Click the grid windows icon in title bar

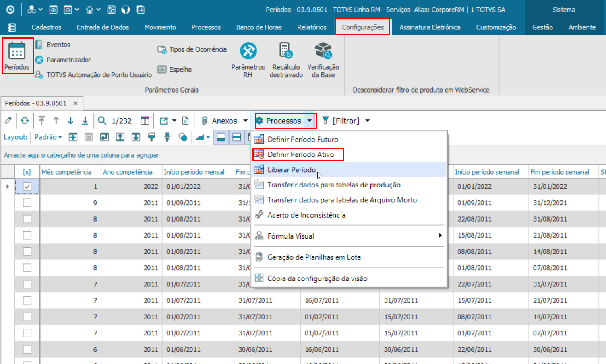click(x=112, y=10)
